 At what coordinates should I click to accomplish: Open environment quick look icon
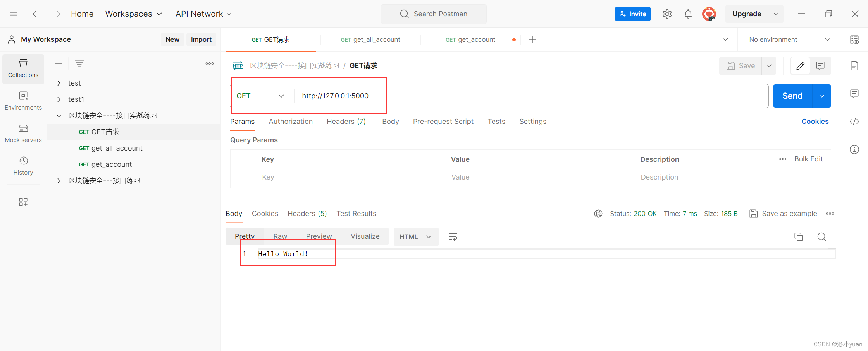tap(854, 39)
